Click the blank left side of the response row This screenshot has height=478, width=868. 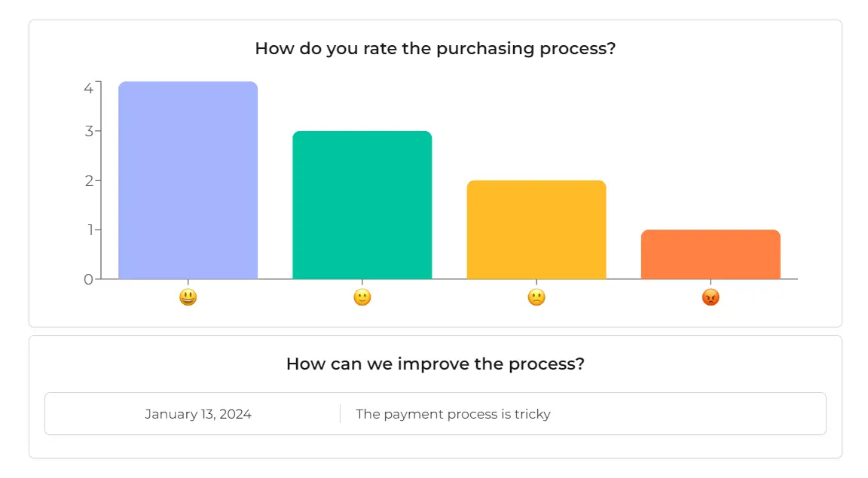point(90,414)
